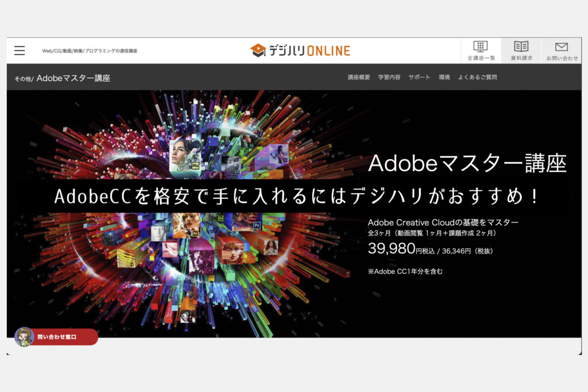Click Adobeマスター講座 breadcrumb title
Viewport: 588px width, 392px height.
pos(73,78)
